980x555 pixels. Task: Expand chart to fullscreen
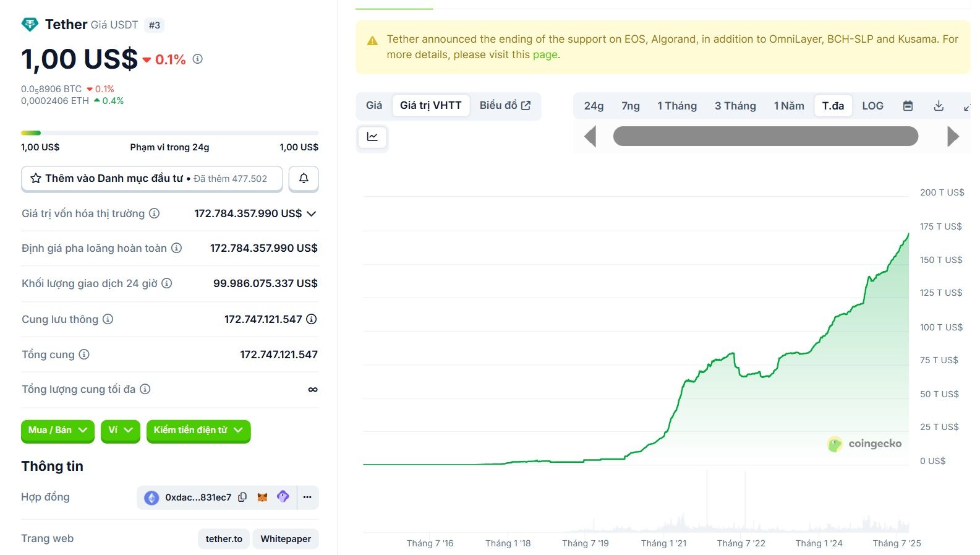coord(966,106)
